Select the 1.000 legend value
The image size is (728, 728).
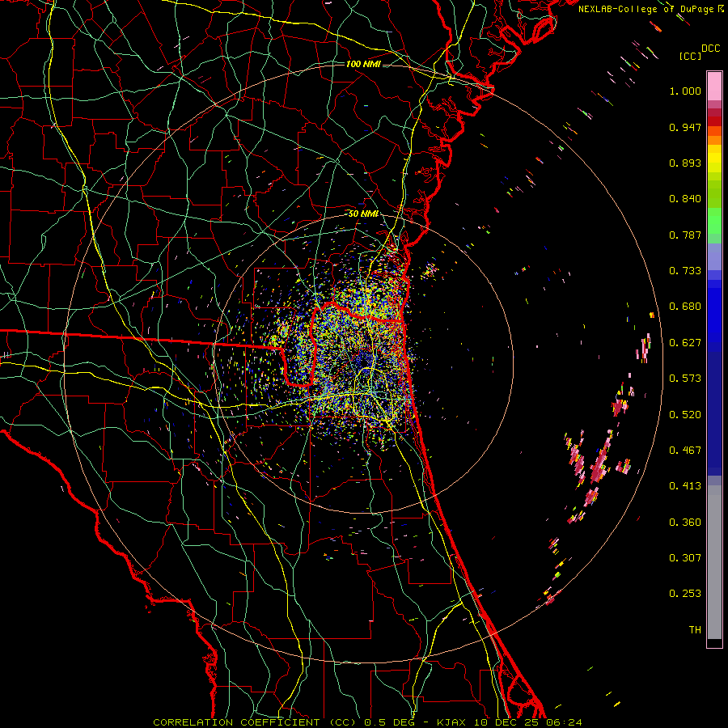point(685,91)
